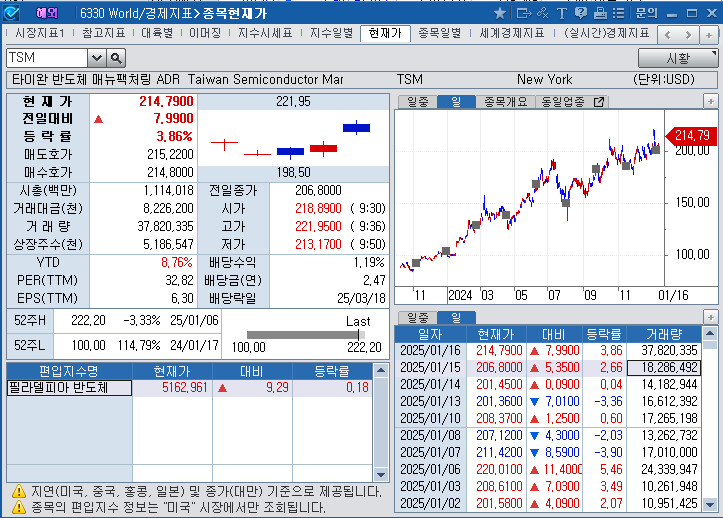The height and width of the screenshot is (518, 723).
Task: Click the export-window arrow icon in title bar
Action: [524, 13]
